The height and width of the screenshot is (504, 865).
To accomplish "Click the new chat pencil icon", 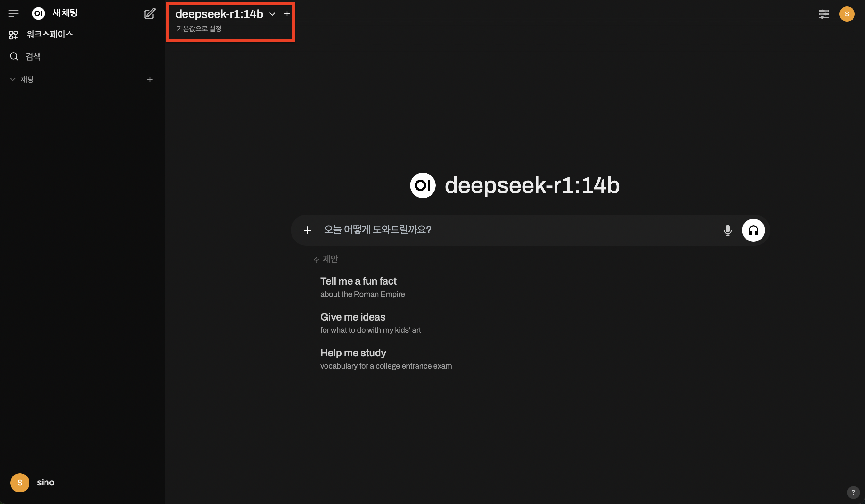I will 150,13.
